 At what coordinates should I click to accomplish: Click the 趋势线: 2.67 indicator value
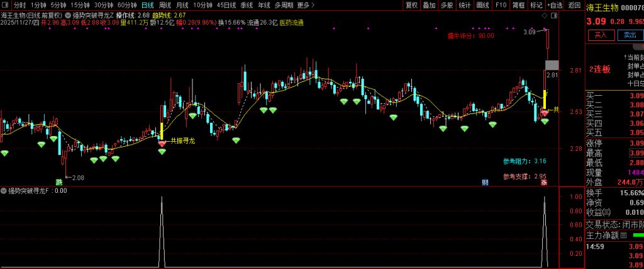click(x=169, y=16)
